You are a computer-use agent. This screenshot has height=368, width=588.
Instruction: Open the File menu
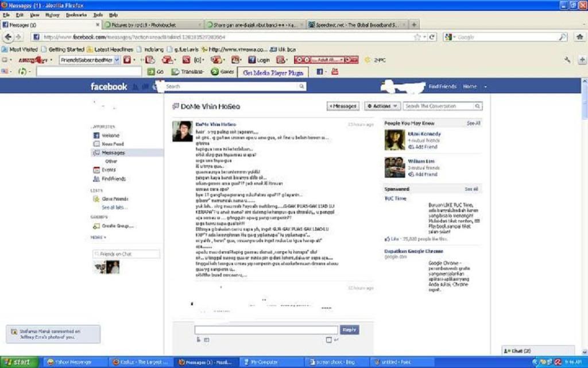(6, 15)
